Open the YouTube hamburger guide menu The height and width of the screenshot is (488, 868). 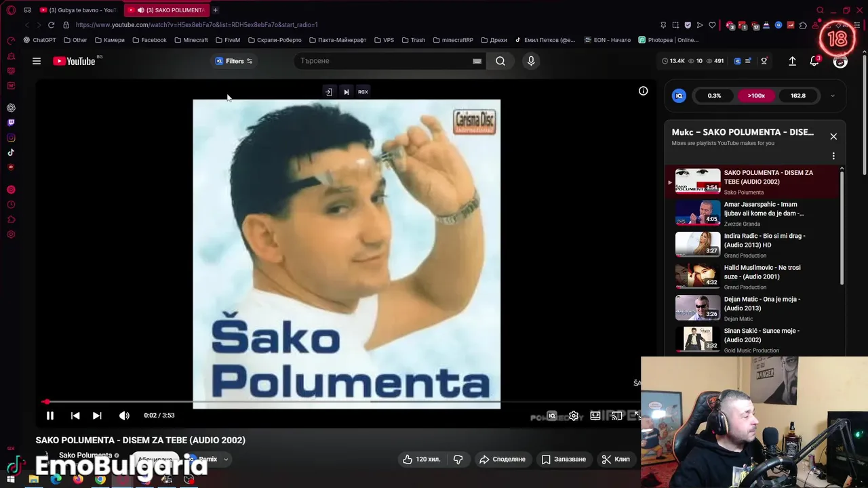[x=37, y=61]
